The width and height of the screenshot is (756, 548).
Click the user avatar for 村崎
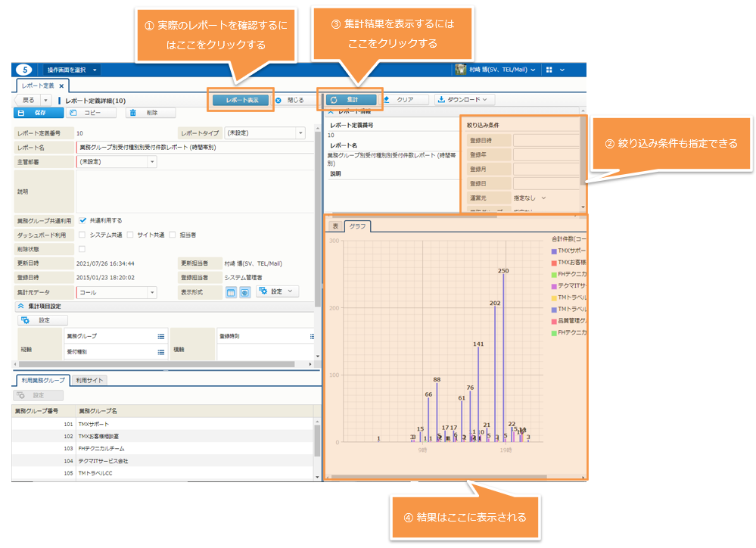point(460,70)
